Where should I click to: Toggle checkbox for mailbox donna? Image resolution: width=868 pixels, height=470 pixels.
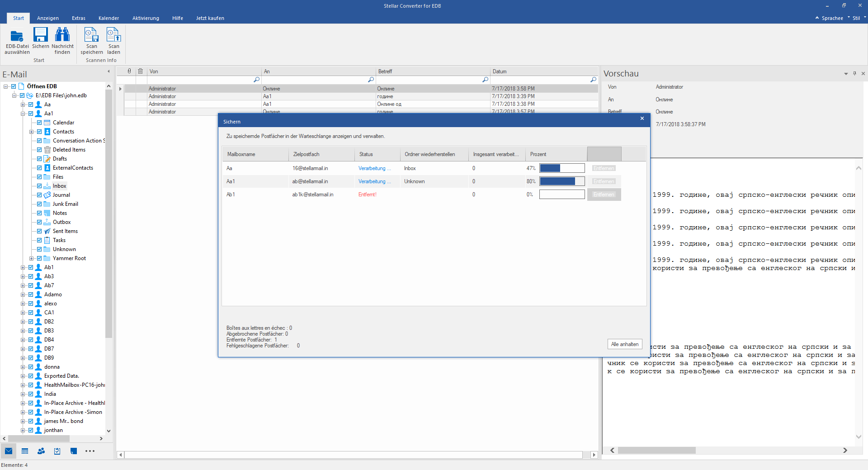[31, 367]
